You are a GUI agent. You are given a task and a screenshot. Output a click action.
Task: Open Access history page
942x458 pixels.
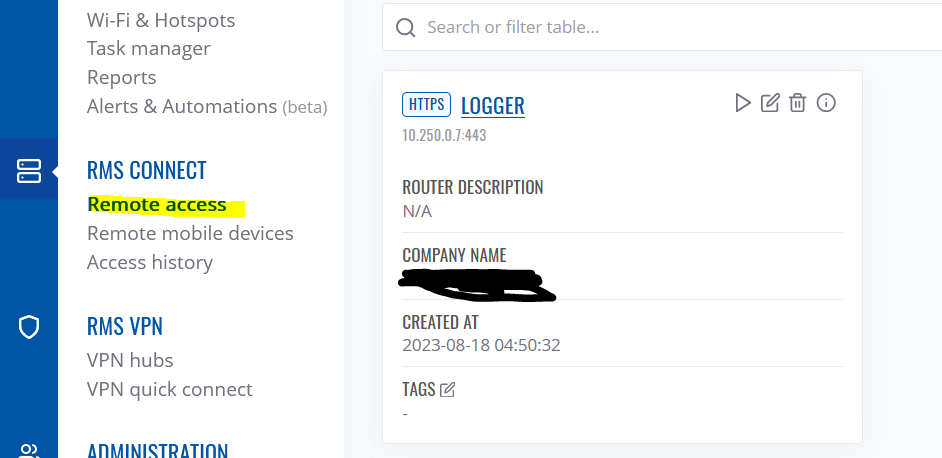coord(150,263)
